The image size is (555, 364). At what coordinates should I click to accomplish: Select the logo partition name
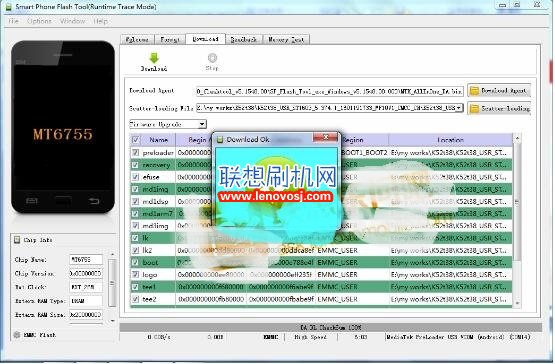(x=150, y=274)
